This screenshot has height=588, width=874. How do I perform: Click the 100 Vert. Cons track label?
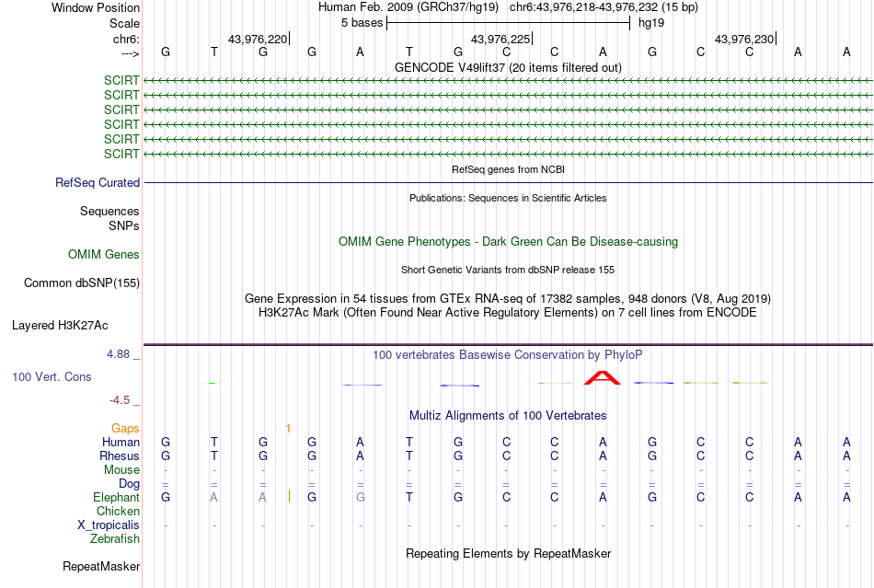[x=52, y=376]
